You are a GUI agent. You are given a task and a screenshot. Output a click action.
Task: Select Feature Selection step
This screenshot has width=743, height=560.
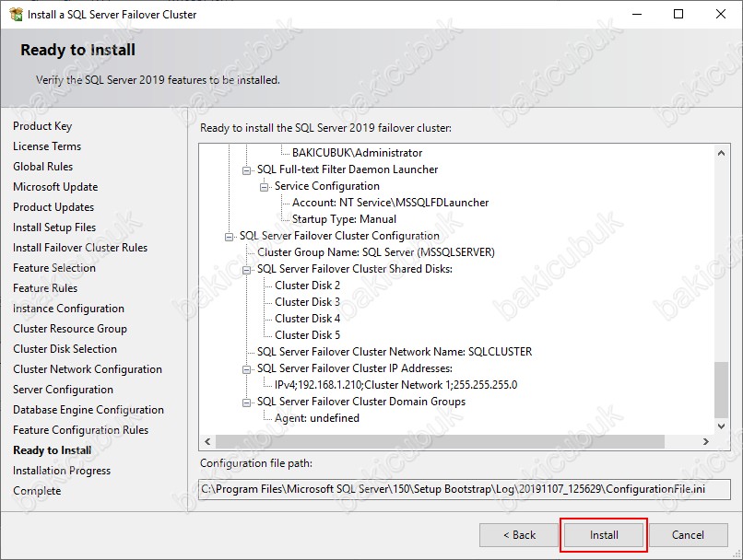(54, 268)
